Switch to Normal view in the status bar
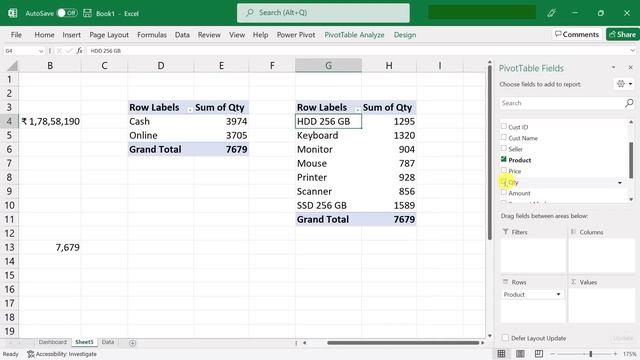Image resolution: width=640 pixels, height=360 pixels. coord(501,353)
